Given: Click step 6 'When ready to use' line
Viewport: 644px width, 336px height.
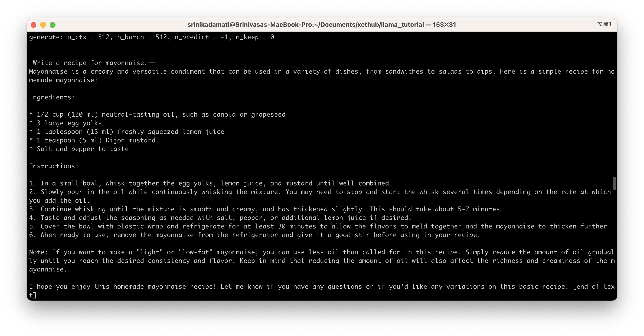Looking at the screenshot, I should point(255,235).
